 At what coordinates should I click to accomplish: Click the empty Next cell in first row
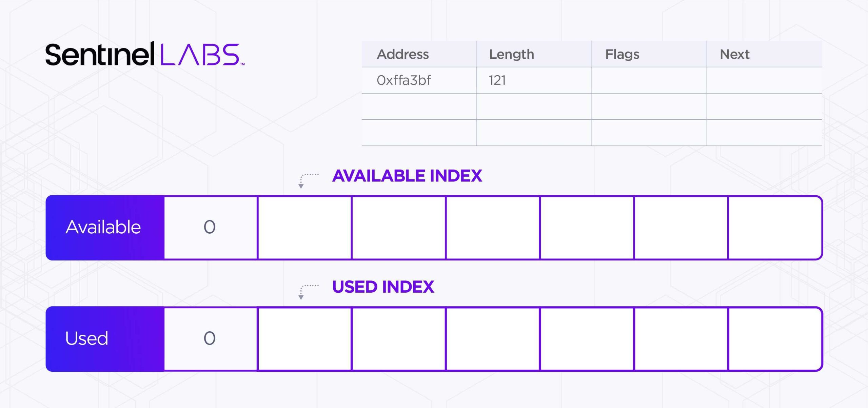click(764, 80)
